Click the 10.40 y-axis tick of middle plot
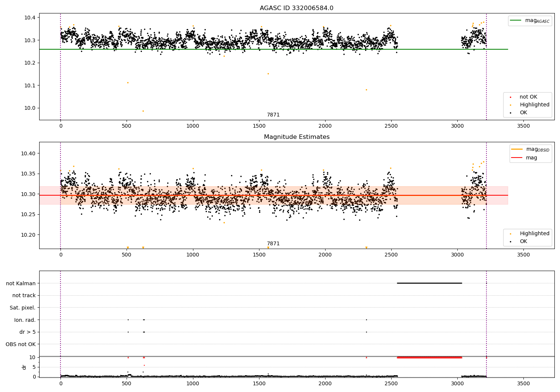Screen dimensions: 560x392 (x=29, y=153)
